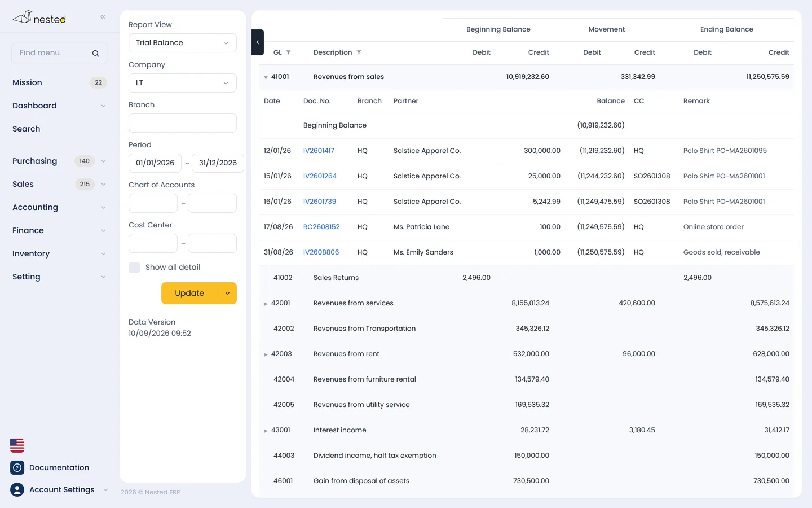Click Cost Center to field

pyautogui.click(x=212, y=243)
